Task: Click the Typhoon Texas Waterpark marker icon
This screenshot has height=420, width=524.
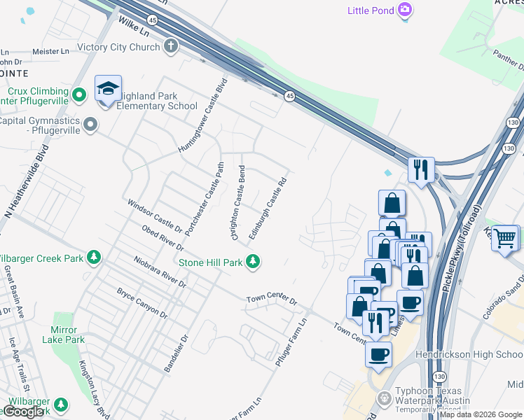Action: coord(385,398)
